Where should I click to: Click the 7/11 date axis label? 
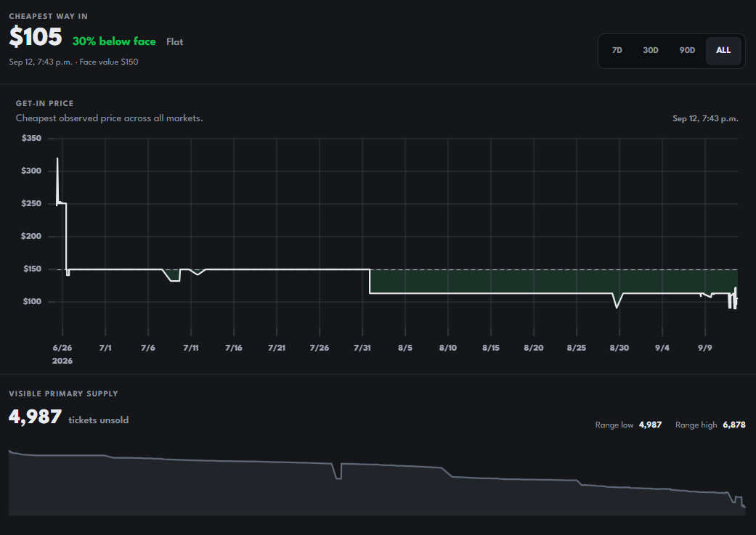[191, 348]
